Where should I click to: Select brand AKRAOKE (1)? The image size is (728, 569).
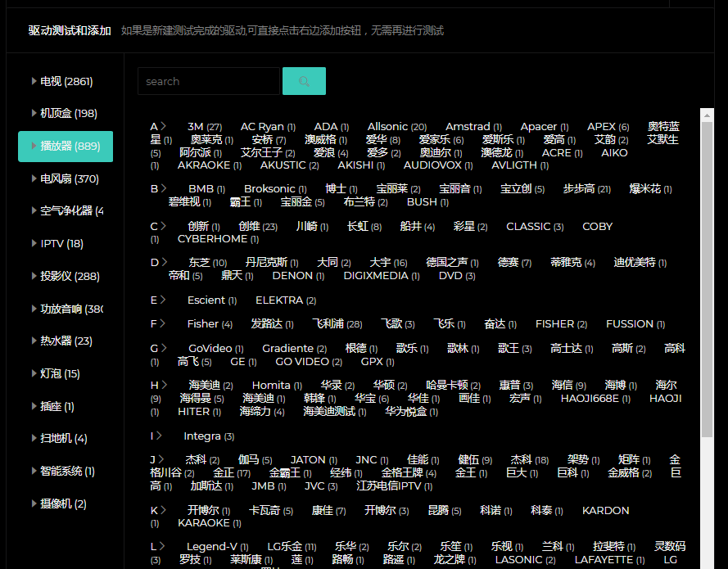pos(210,165)
